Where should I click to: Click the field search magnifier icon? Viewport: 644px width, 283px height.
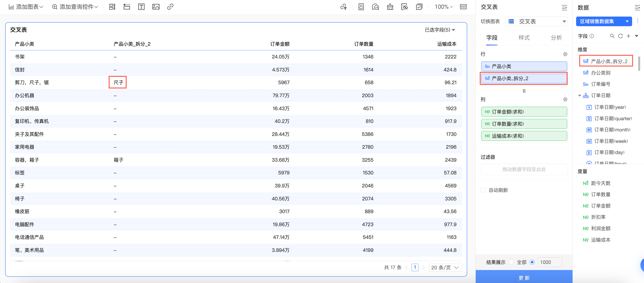612,36
